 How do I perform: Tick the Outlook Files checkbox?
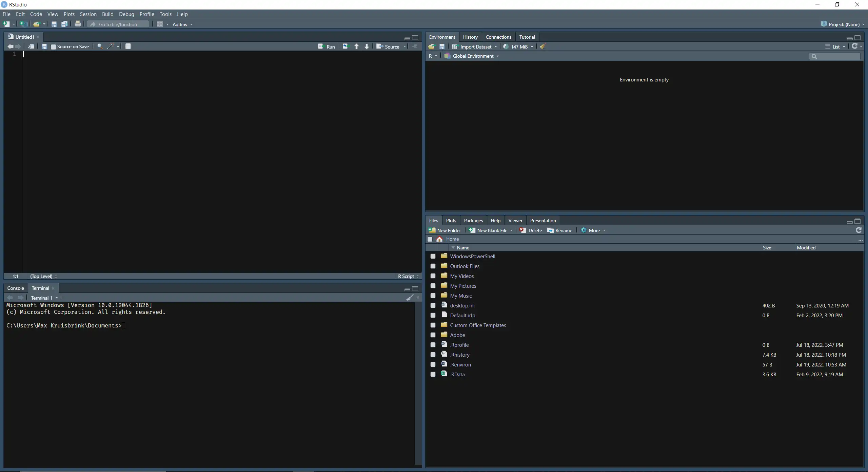click(x=433, y=266)
